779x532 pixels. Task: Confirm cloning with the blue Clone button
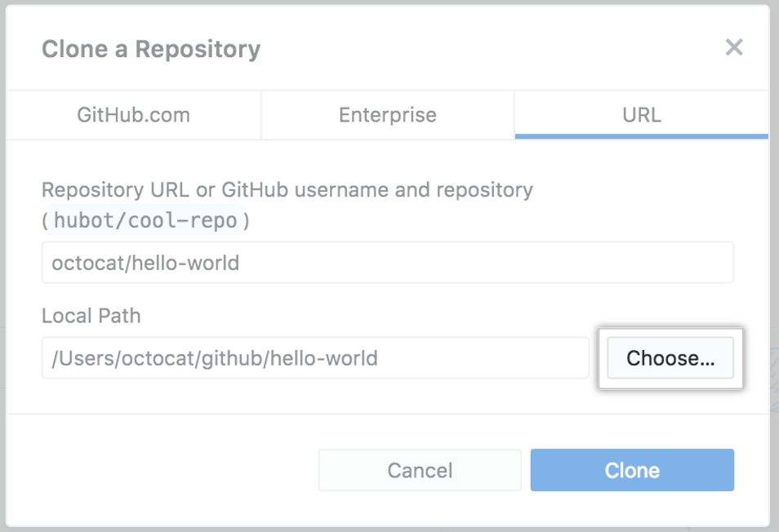coord(631,470)
